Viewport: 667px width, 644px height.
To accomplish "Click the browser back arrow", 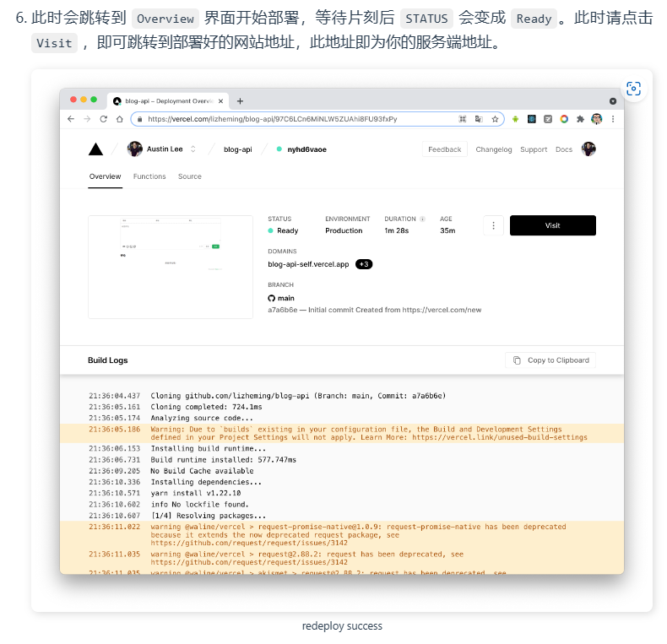I will pos(71,119).
